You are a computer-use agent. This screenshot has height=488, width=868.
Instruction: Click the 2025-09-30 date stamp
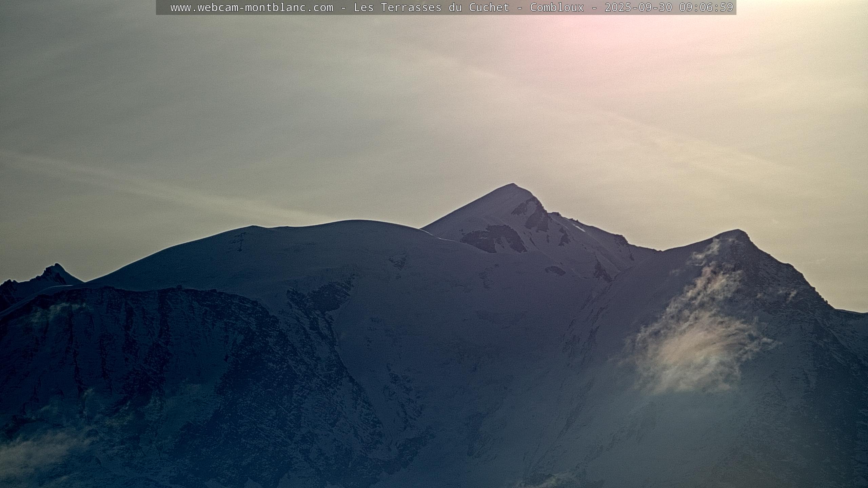coord(638,7)
